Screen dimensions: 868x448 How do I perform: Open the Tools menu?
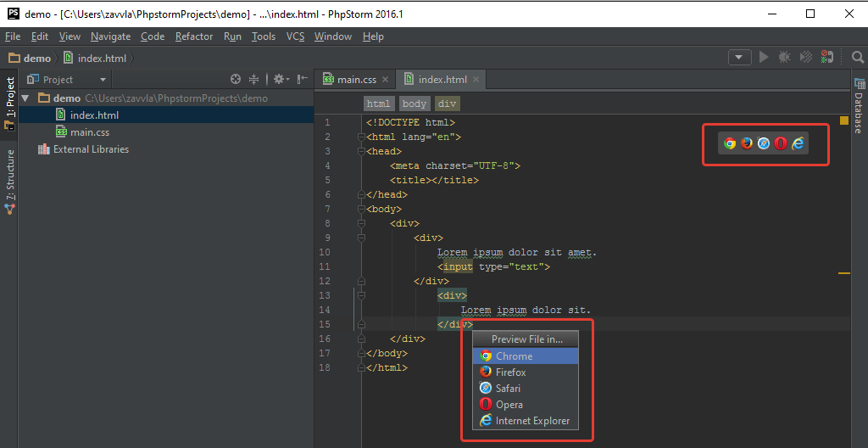[x=264, y=36]
